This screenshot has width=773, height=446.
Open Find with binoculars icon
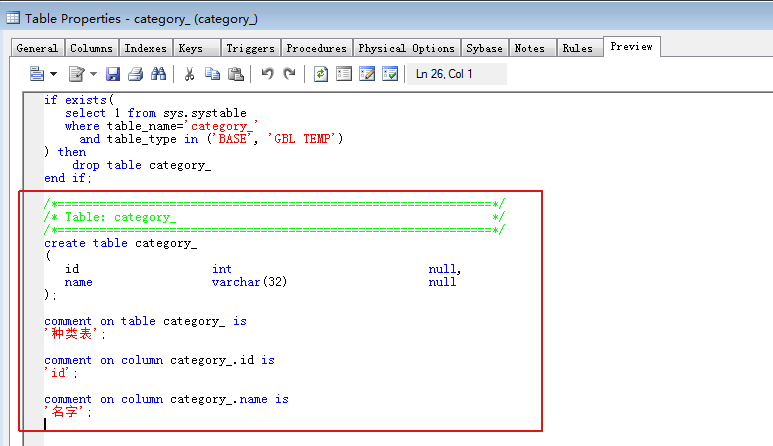(x=158, y=74)
